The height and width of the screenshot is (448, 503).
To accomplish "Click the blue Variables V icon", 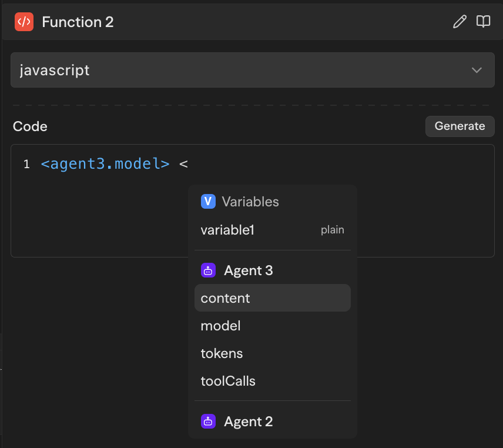I will (x=208, y=202).
